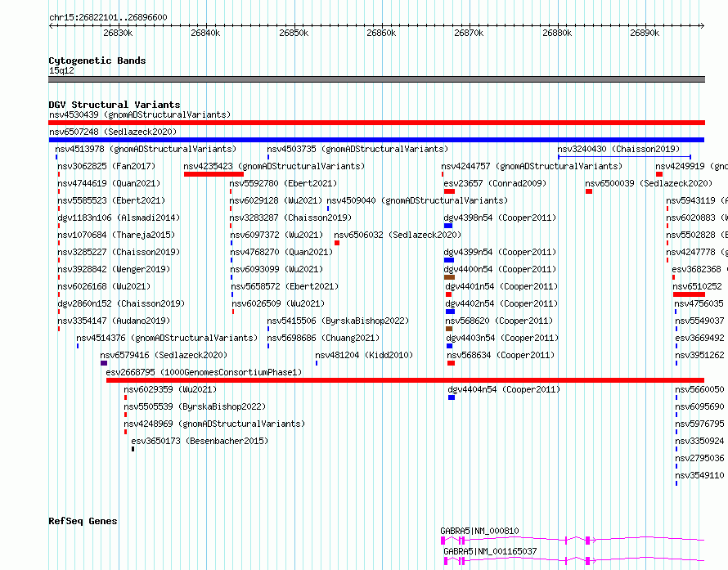Click nsv4509040 gnomADStructuralVariants label
The image size is (728, 570).
click(417, 200)
